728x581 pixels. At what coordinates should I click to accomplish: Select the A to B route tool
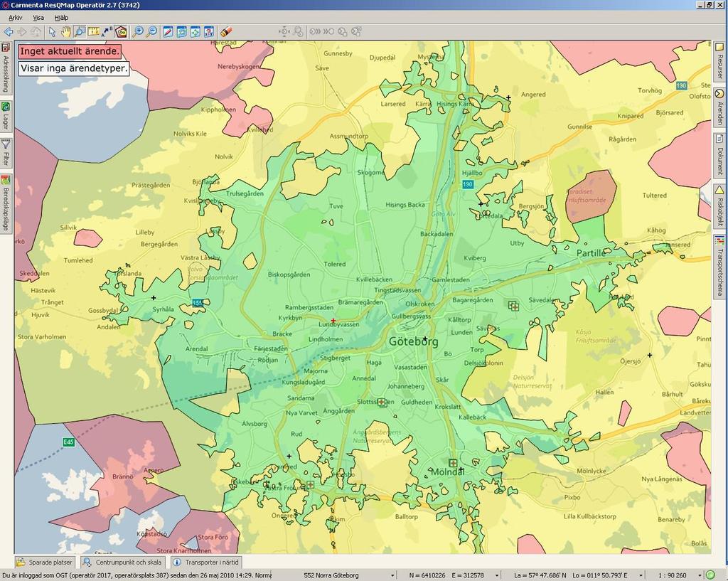point(107,31)
